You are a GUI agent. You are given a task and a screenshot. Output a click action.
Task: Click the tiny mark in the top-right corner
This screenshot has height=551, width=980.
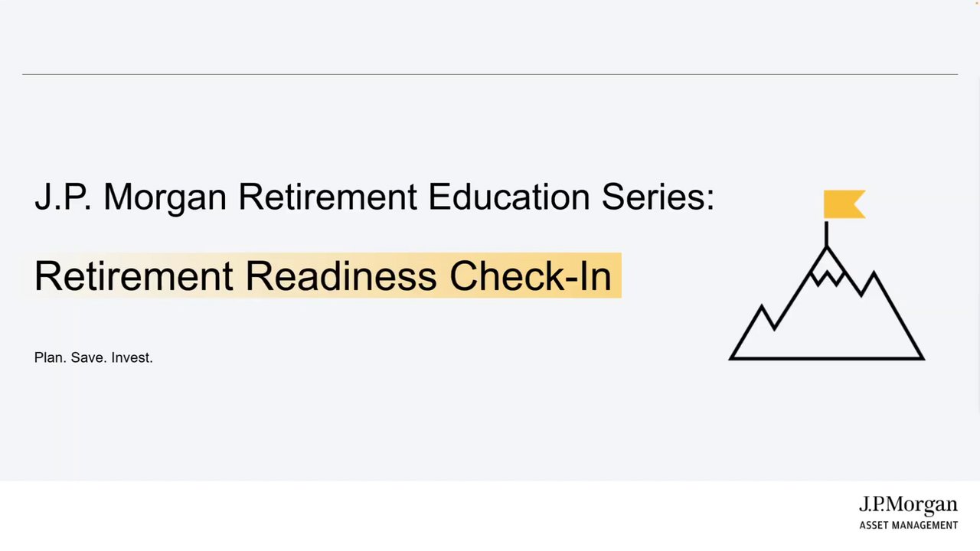[x=977, y=3]
